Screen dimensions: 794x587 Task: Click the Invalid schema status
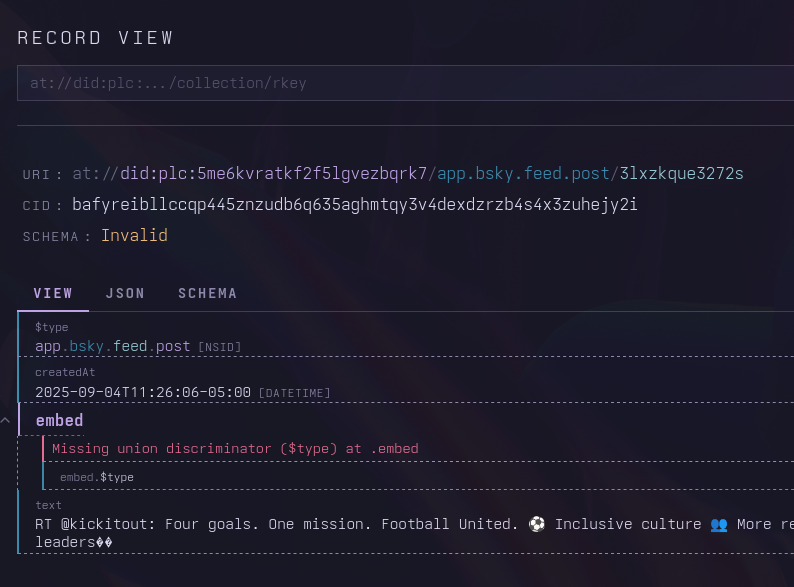tap(134, 236)
